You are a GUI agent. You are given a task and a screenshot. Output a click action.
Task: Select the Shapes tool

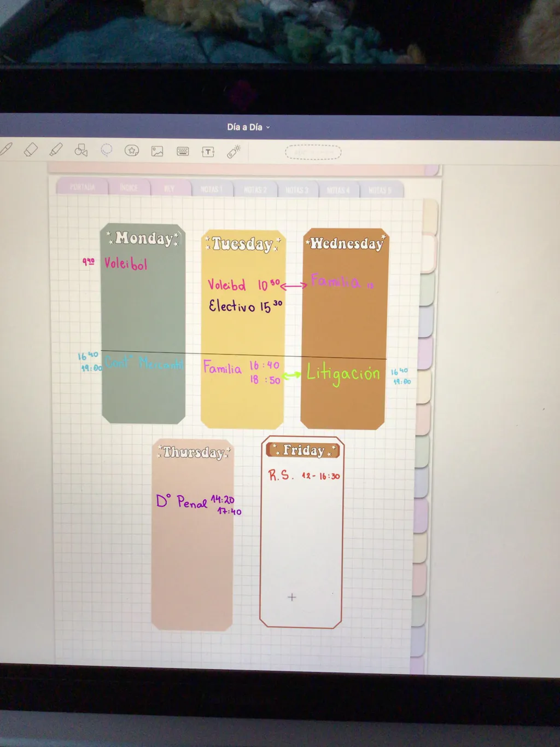pyautogui.click(x=81, y=150)
